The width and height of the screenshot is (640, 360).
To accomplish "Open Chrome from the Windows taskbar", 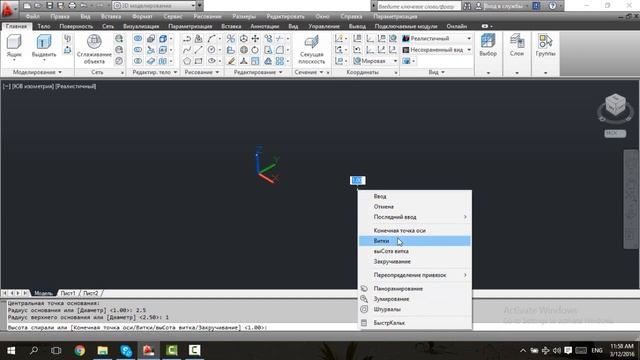I will tap(80, 350).
